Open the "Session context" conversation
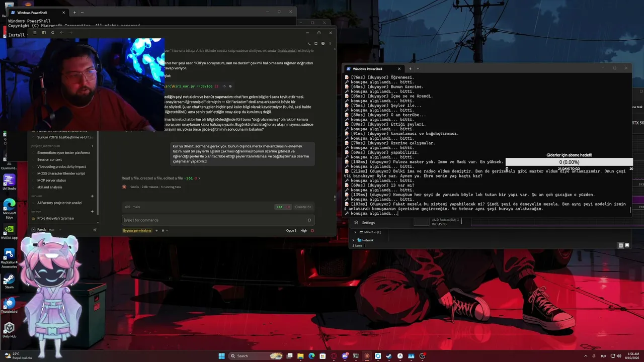The width and height of the screenshot is (644, 362). point(63,159)
